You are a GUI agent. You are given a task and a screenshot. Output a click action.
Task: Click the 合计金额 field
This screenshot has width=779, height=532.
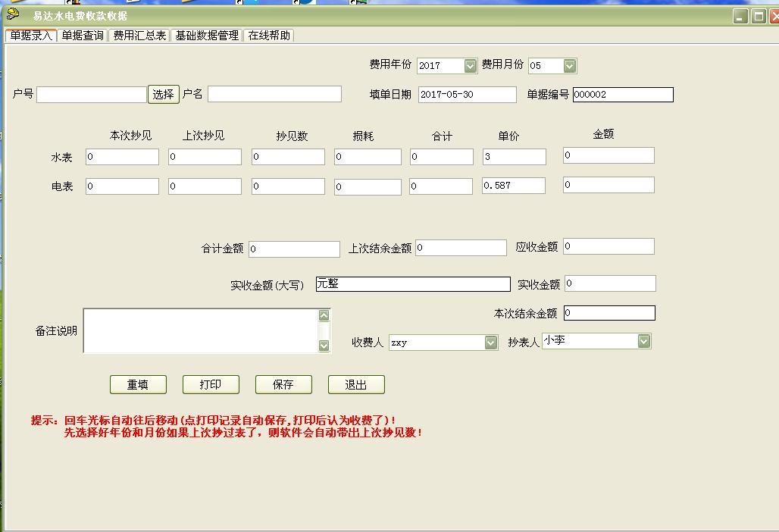tap(294, 249)
